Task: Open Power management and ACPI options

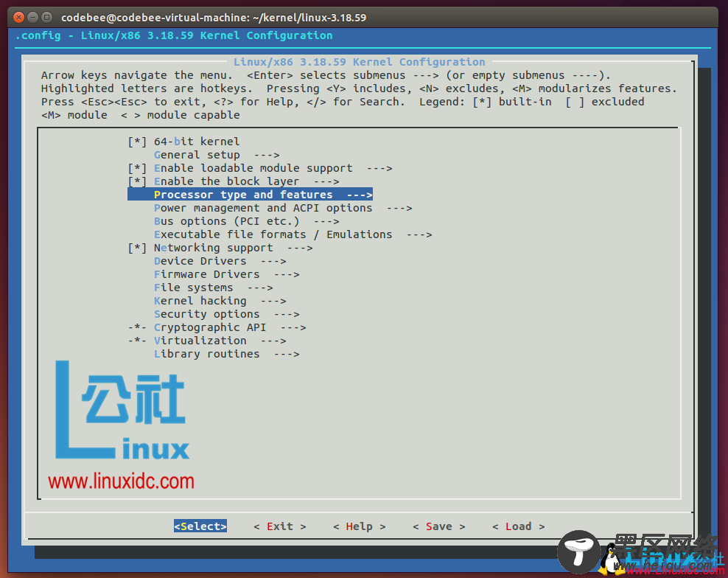Action: tap(263, 208)
